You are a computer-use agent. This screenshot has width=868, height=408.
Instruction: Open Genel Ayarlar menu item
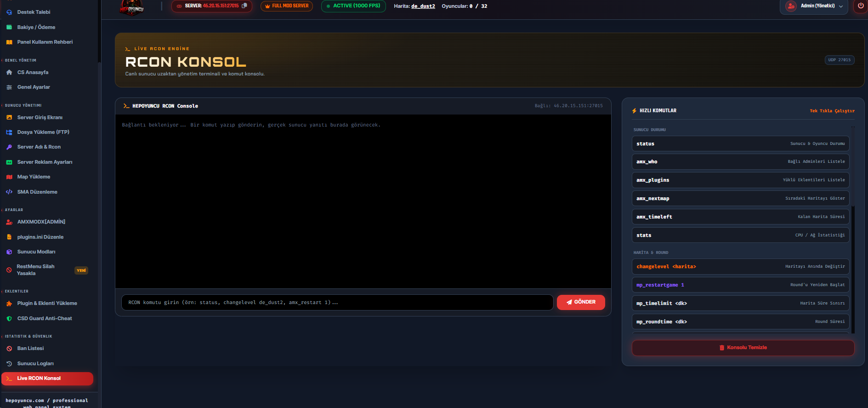pyautogui.click(x=47, y=87)
